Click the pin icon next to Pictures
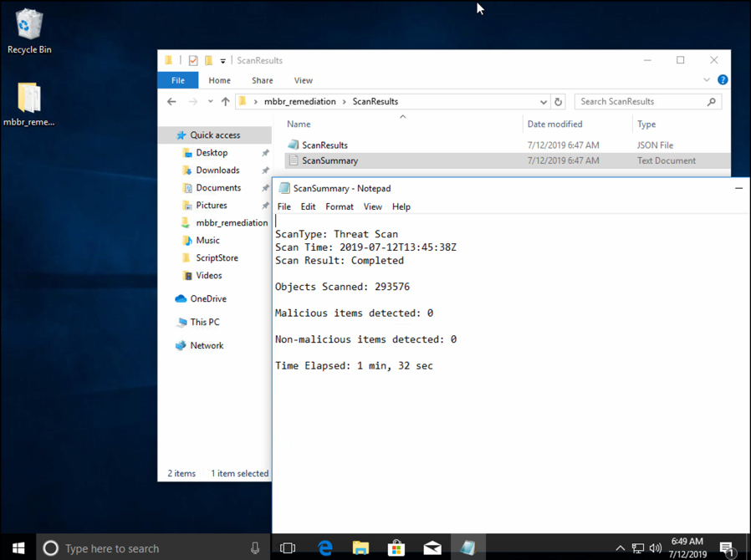Image resolution: width=751 pixels, height=560 pixels. click(265, 206)
